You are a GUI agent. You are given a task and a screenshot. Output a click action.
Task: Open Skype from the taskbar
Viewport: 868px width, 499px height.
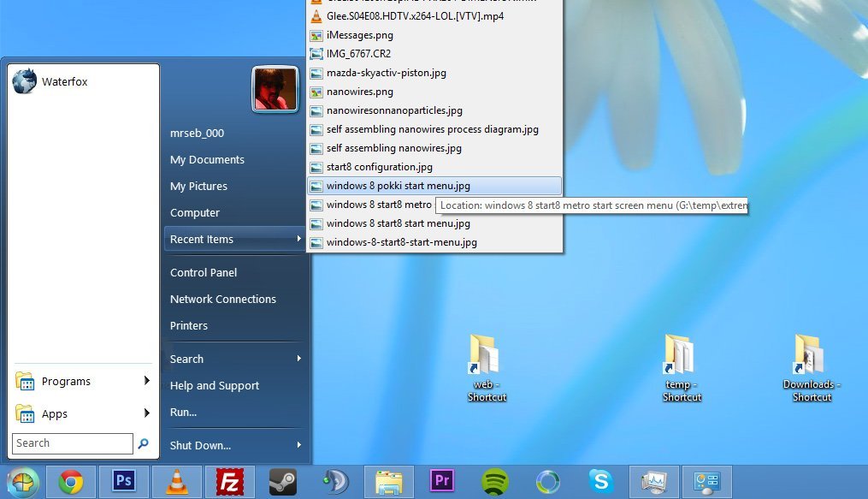click(601, 481)
